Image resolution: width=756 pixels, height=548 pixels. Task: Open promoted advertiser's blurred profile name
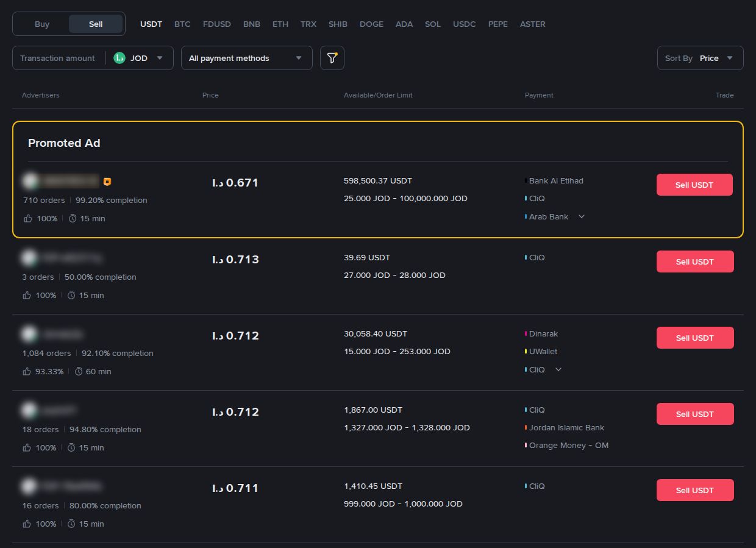(69, 181)
